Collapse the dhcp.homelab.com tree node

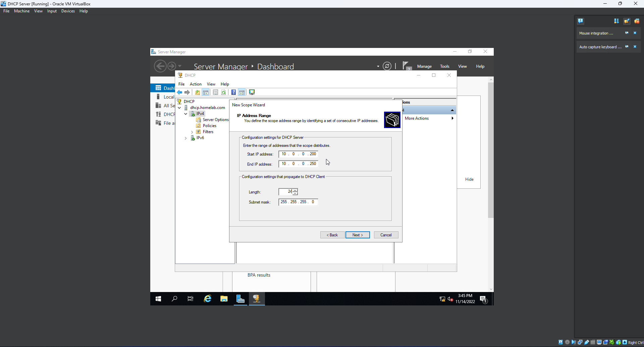179,108
